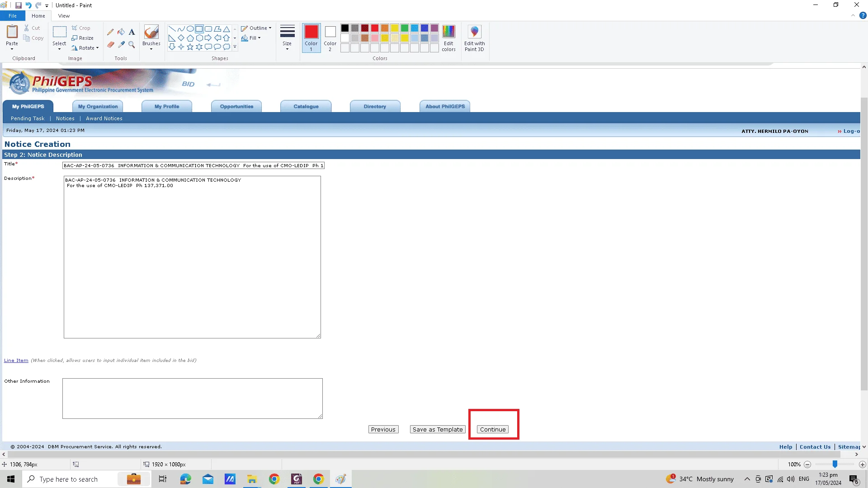This screenshot has height=488, width=868.
Task: Open Edit colors dialog
Action: click(x=448, y=38)
